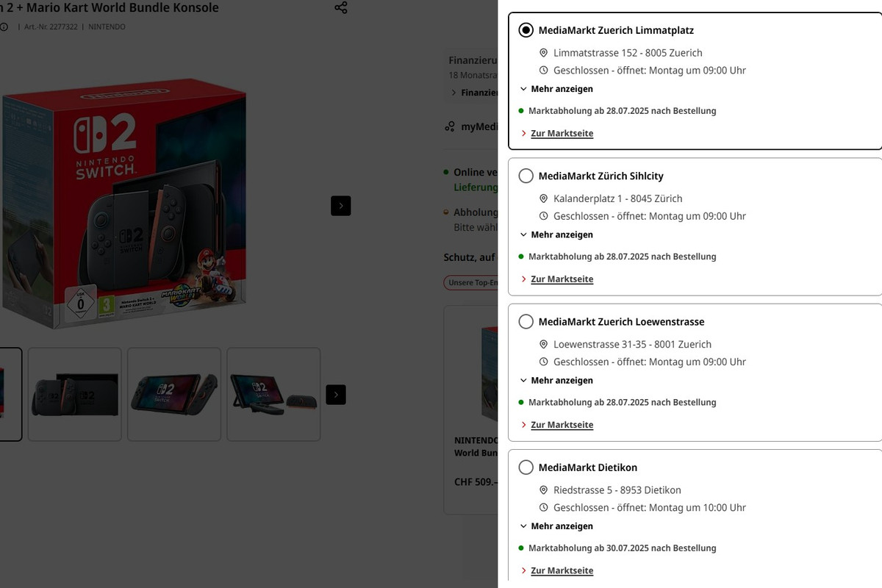The height and width of the screenshot is (588, 882).
Task: Select MediaMarkt Dietikon radio button
Action: point(526,467)
